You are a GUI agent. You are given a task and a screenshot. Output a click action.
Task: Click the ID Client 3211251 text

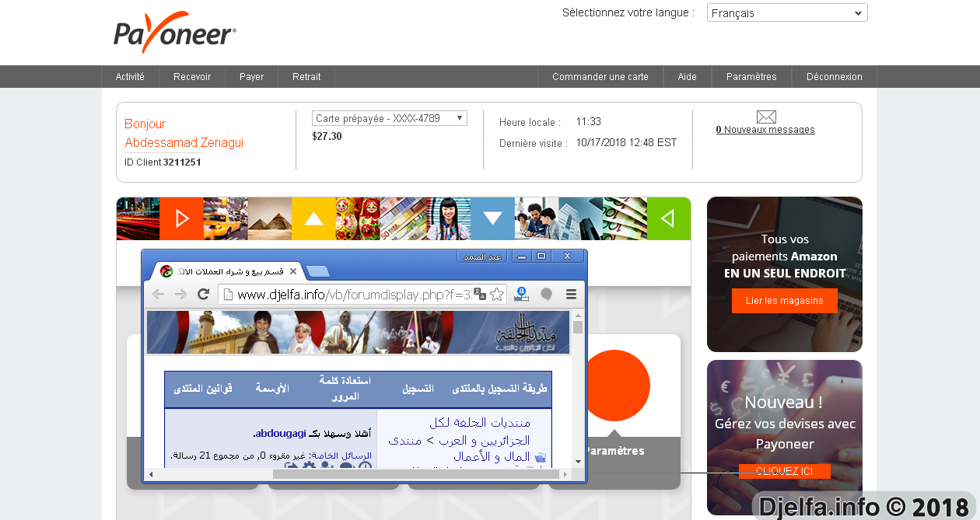pyautogui.click(x=163, y=162)
